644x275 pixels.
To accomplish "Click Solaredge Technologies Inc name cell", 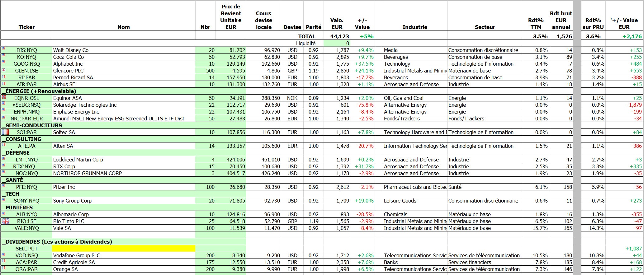I will (124, 105).
